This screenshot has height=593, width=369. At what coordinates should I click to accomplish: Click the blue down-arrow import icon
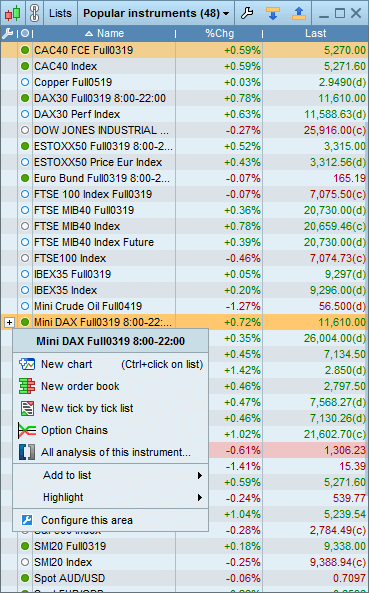(x=273, y=14)
